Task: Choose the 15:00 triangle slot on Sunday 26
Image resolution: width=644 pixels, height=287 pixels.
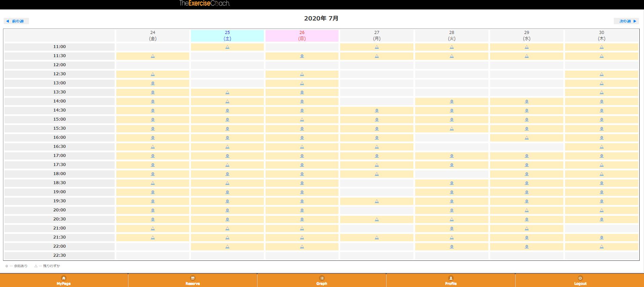Action: 302,120
